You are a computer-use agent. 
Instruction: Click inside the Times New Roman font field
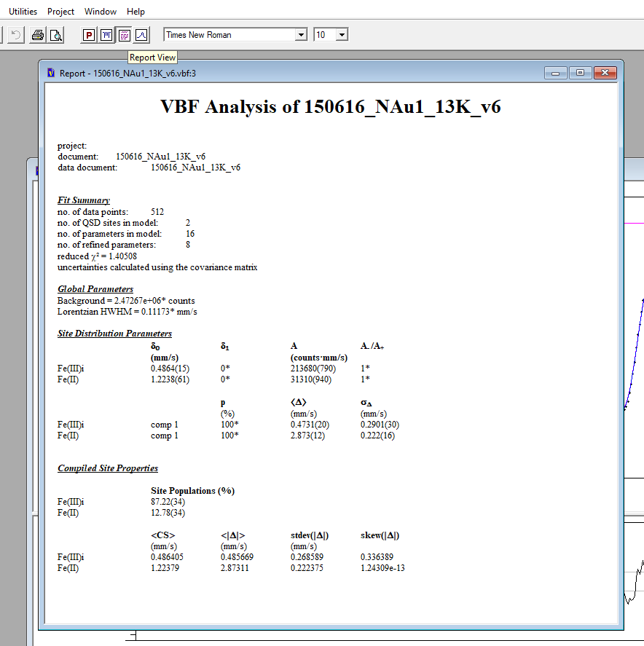click(230, 35)
